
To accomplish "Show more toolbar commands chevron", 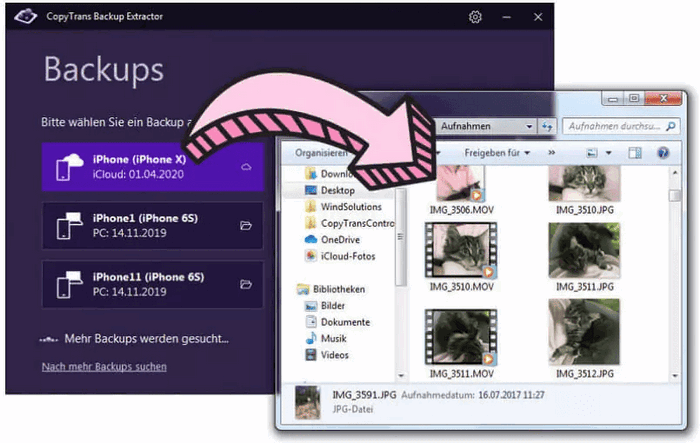I will 552,153.
